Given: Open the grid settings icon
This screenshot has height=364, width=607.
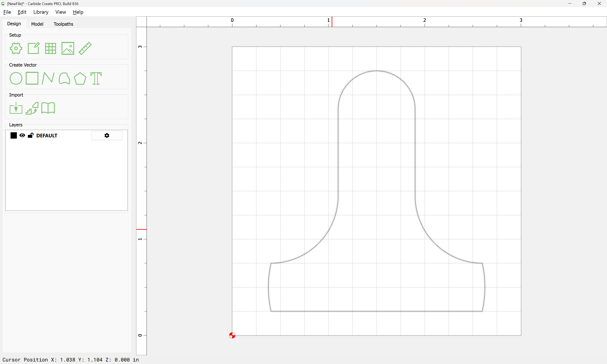Looking at the screenshot, I should click(x=51, y=48).
